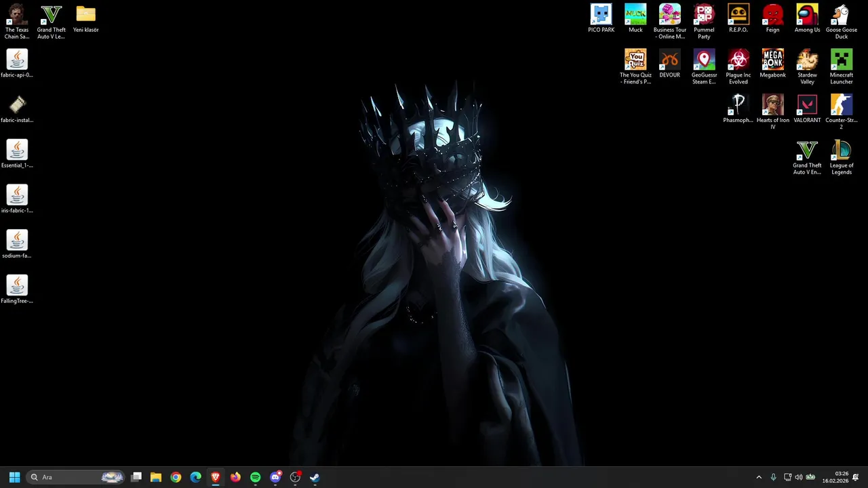Expand the hidden system tray icons
The width and height of the screenshot is (868, 488).
coord(759,477)
